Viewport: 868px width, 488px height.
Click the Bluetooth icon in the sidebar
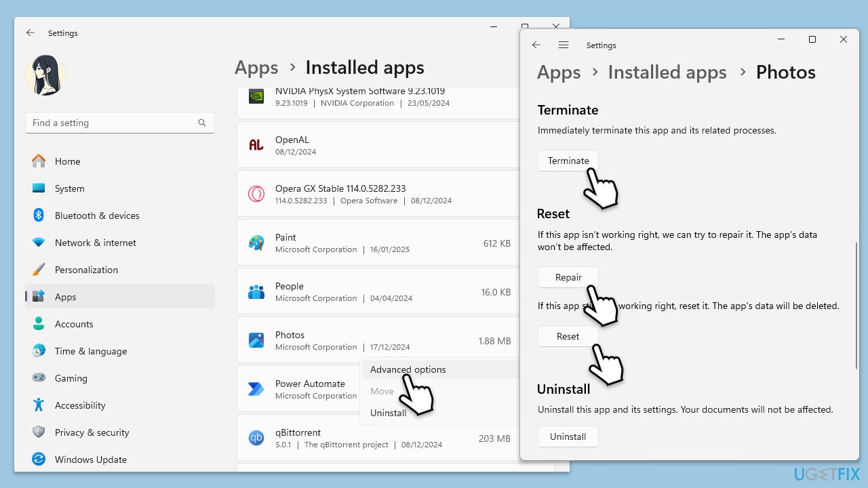39,216
